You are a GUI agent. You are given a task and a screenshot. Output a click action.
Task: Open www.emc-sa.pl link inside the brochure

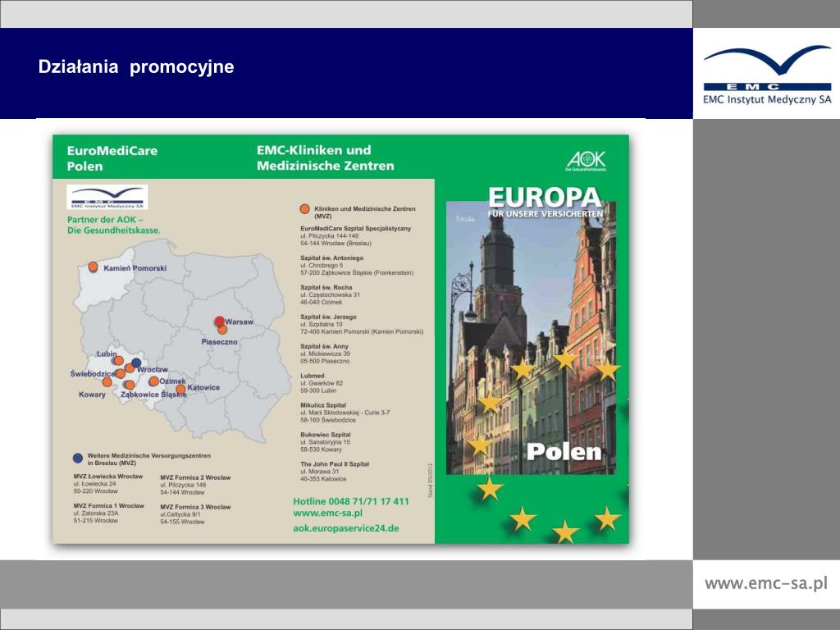328,514
